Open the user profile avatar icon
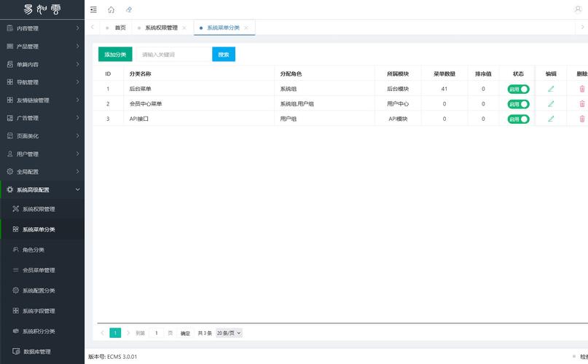The image size is (588, 364). point(579,9)
